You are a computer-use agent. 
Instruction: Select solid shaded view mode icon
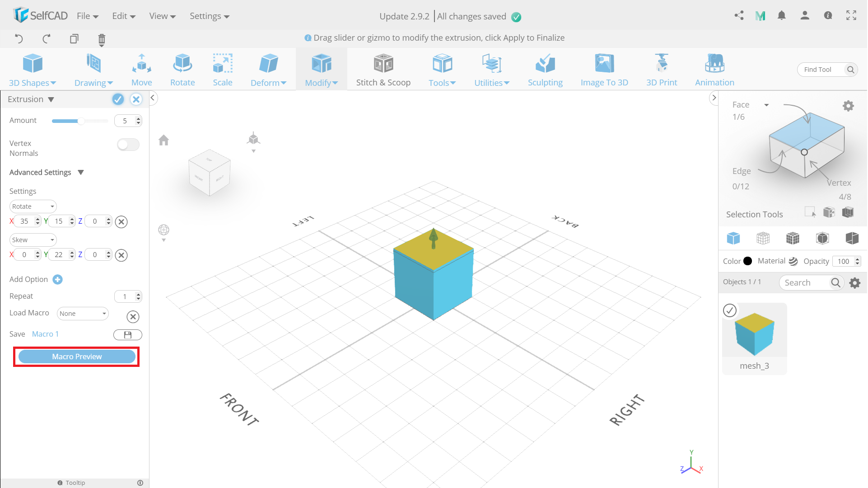733,238
